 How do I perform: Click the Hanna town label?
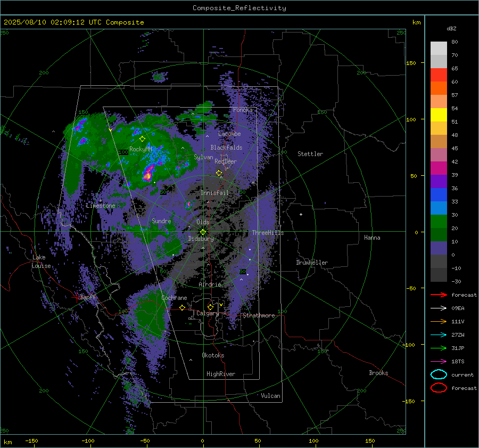[x=372, y=238]
